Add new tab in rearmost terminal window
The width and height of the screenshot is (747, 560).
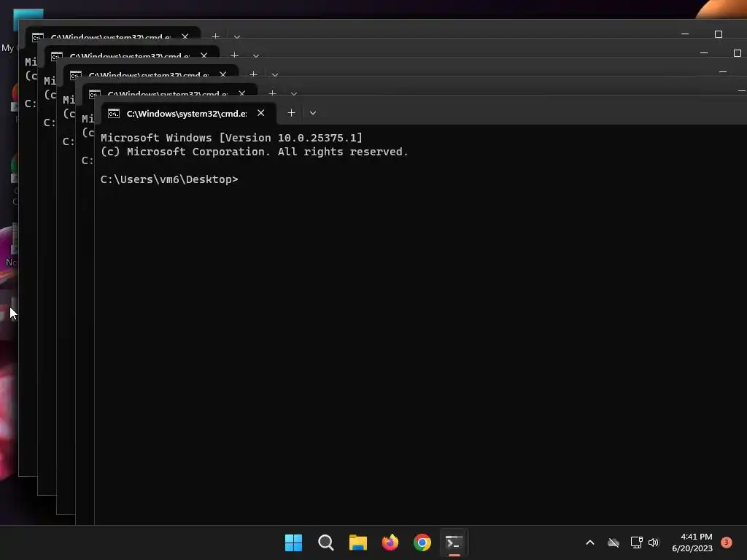(215, 36)
